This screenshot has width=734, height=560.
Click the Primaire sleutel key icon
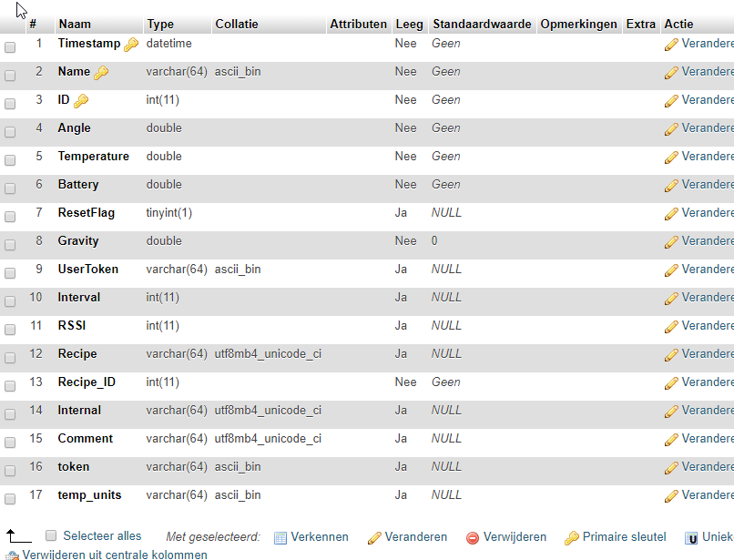coord(572,537)
